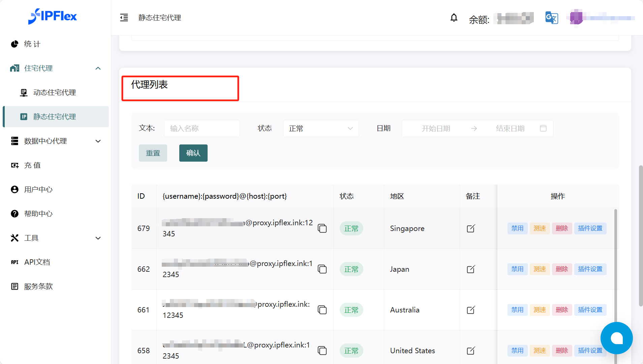
Task: Focus the 输入名称 text input field
Action: 202,128
